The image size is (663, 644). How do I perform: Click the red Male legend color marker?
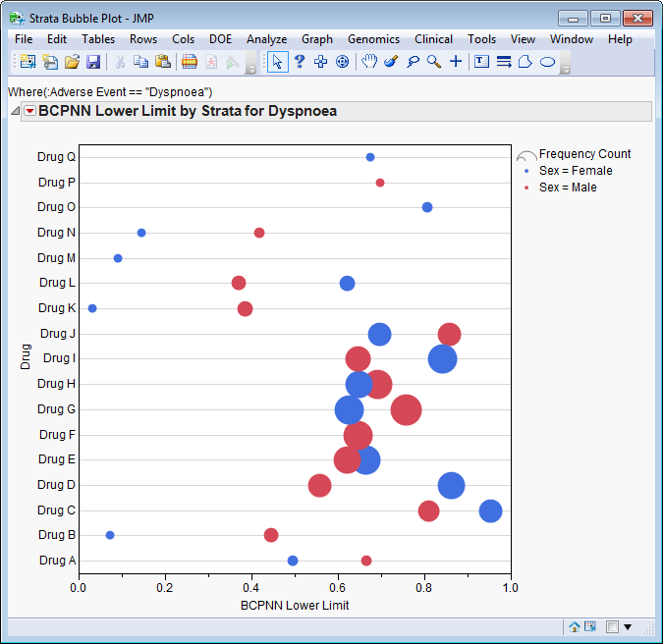(526, 187)
